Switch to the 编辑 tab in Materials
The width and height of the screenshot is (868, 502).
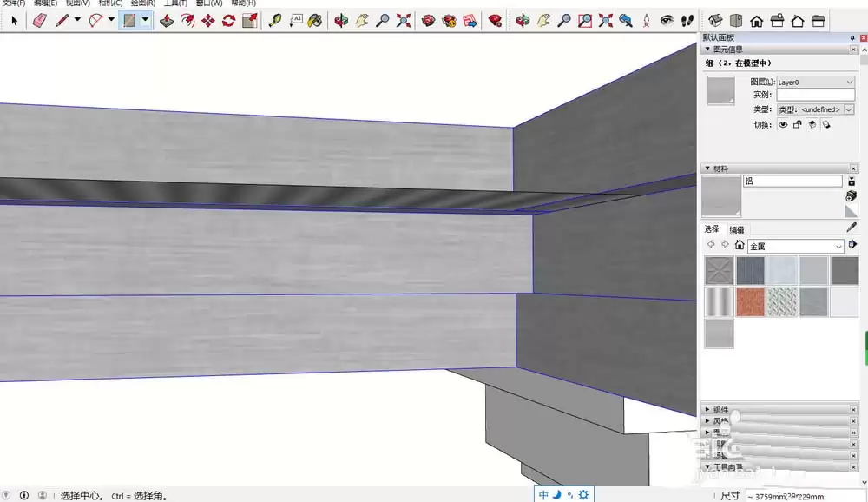click(x=737, y=228)
